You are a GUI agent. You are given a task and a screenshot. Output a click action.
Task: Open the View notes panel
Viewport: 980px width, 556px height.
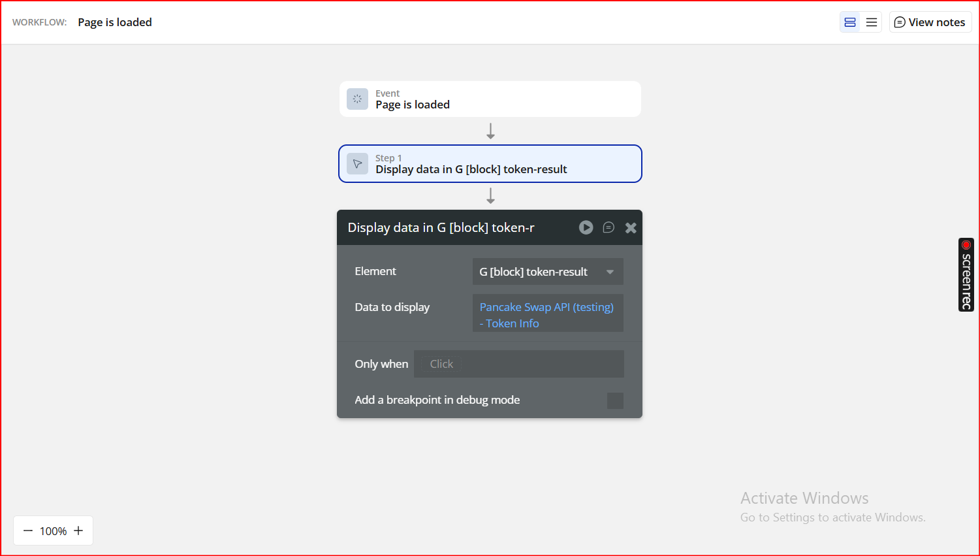click(930, 22)
